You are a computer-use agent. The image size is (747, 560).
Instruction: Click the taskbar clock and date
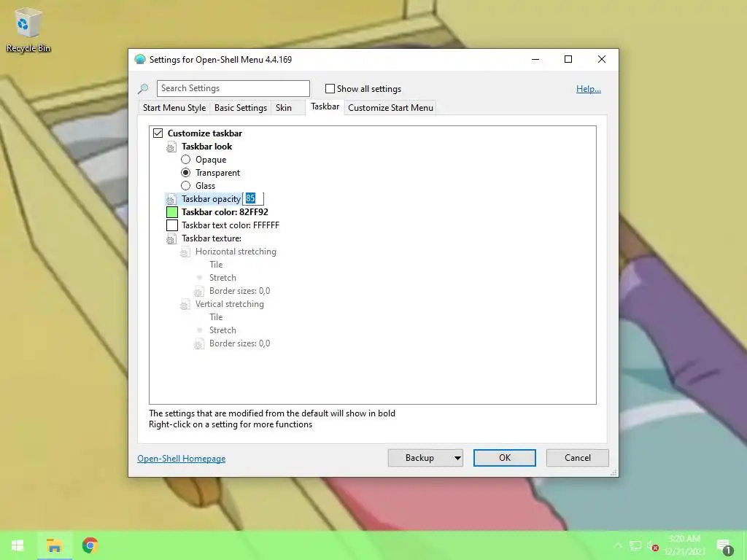684,545
